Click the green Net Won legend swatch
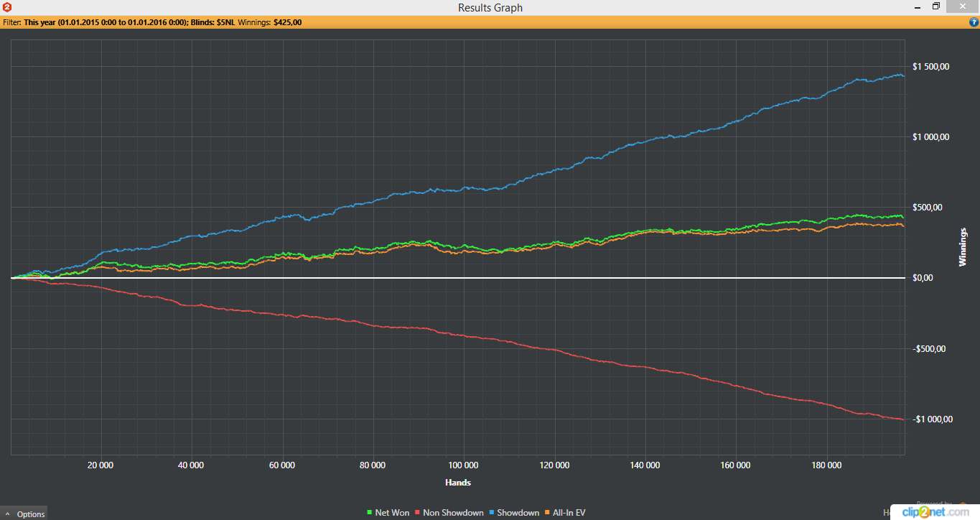This screenshot has height=520, width=980. coord(369,513)
